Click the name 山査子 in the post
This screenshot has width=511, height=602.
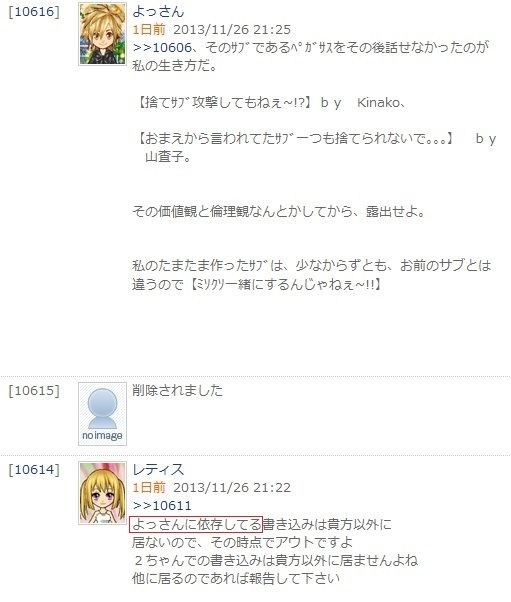pyautogui.click(x=164, y=157)
